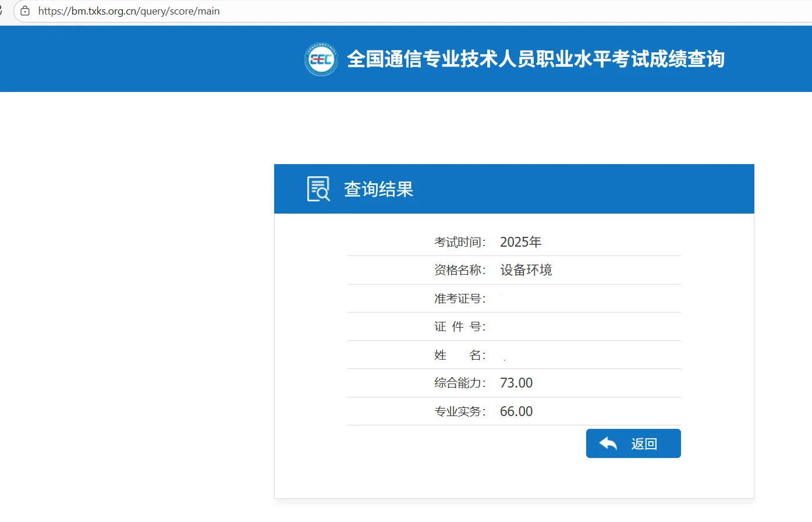Click the 考试时间 value showing 2025年

[x=520, y=242]
